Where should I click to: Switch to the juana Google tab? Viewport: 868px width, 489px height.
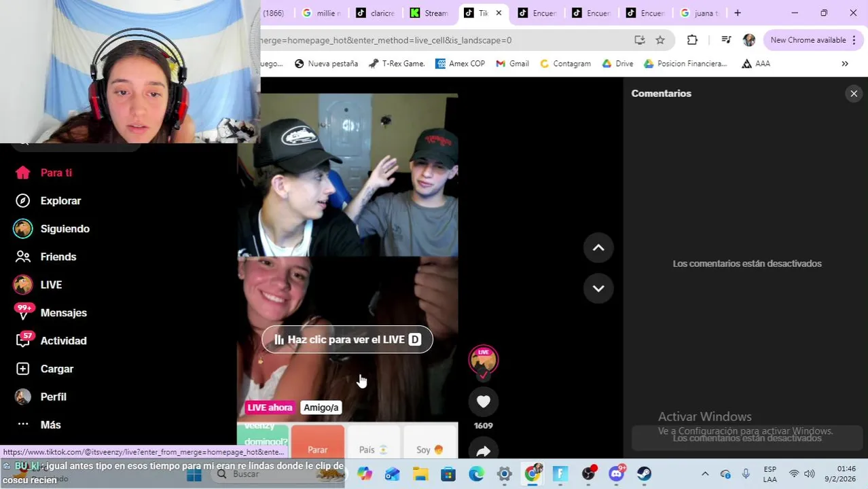click(700, 13)
